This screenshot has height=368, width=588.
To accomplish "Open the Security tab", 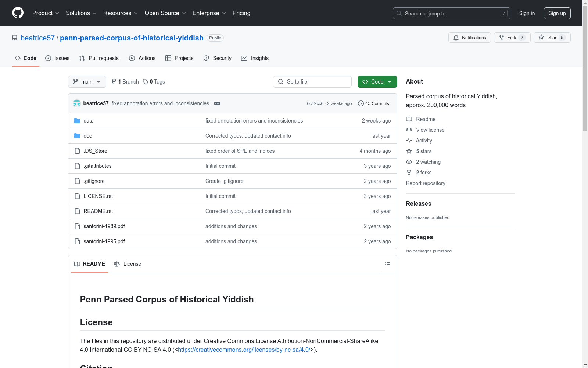I will (218, 58).
